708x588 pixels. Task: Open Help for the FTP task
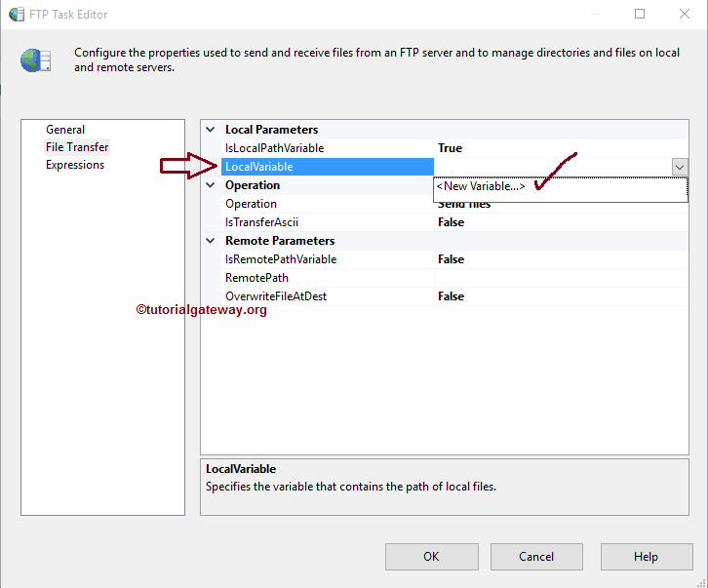click(x=646, y=557)
